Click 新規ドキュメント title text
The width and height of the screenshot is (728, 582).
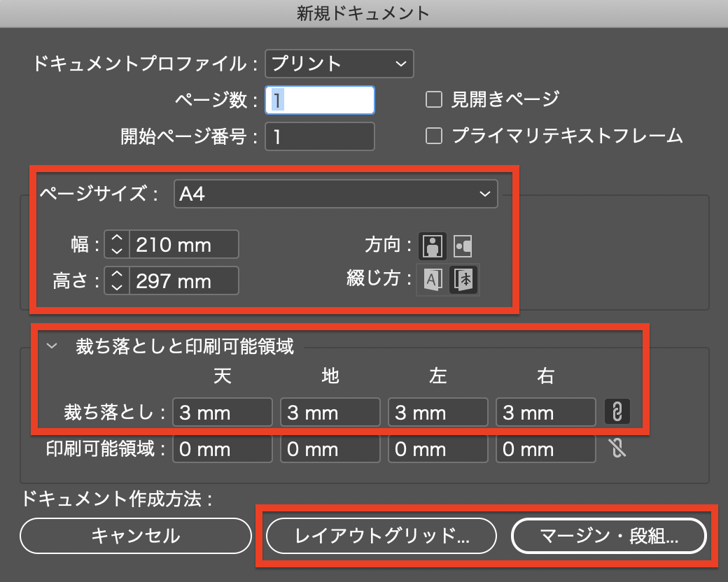(x=363, y=13)
